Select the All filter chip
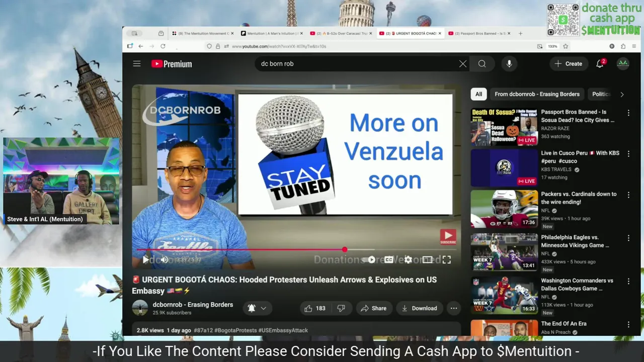 (x=478, y=94)
